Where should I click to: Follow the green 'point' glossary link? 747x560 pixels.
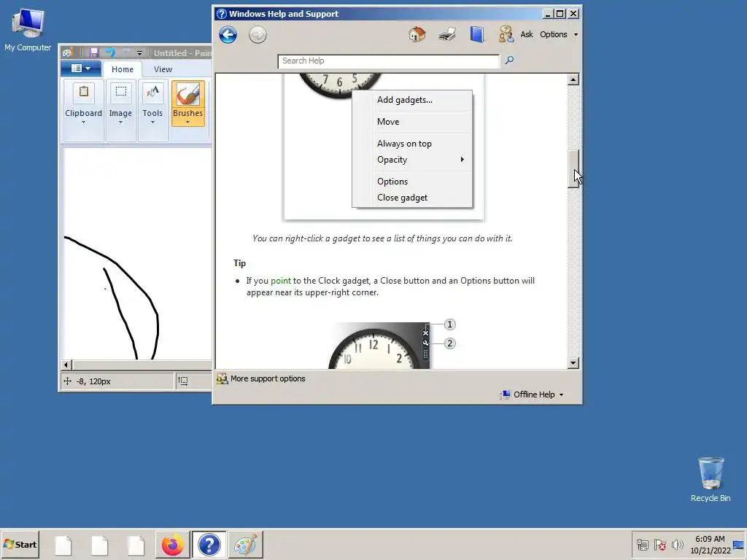(281, 281)
